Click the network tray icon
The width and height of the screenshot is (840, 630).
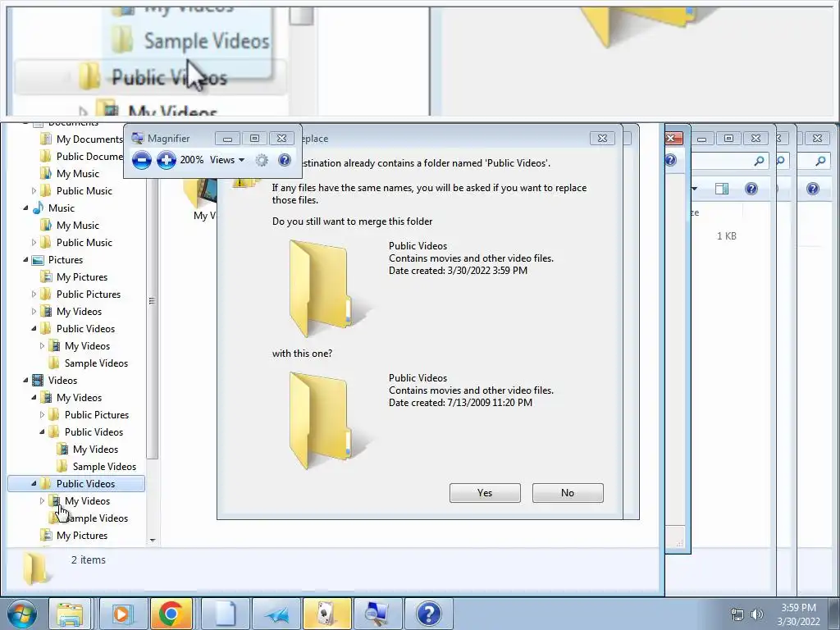tap(737, 614)
